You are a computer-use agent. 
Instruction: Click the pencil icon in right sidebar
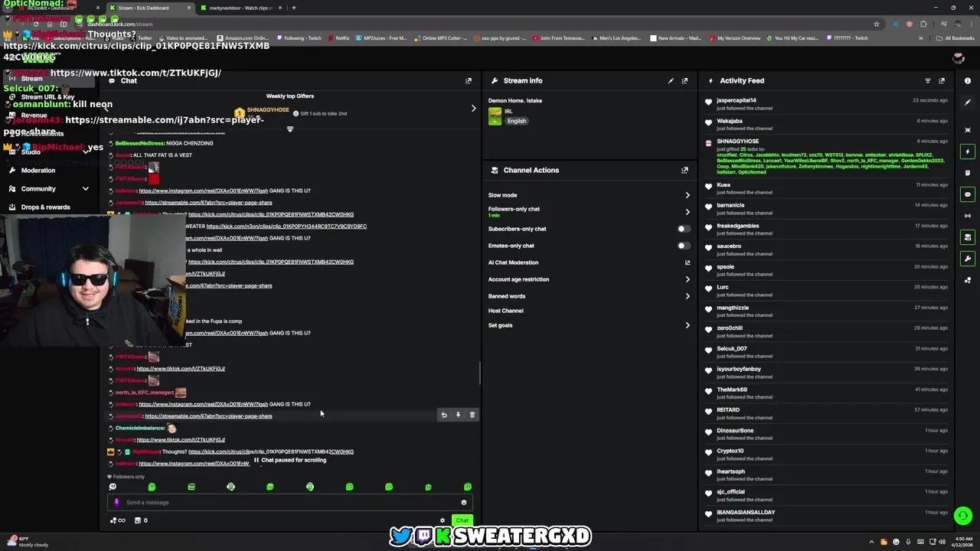click(x=968, y=102)
